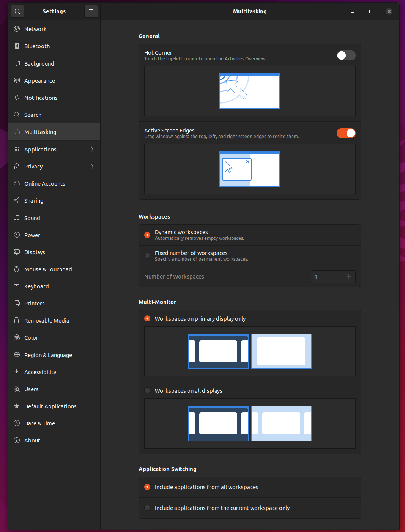Select the Appearance settings icon
405x532 pixels.
[17, 80]
